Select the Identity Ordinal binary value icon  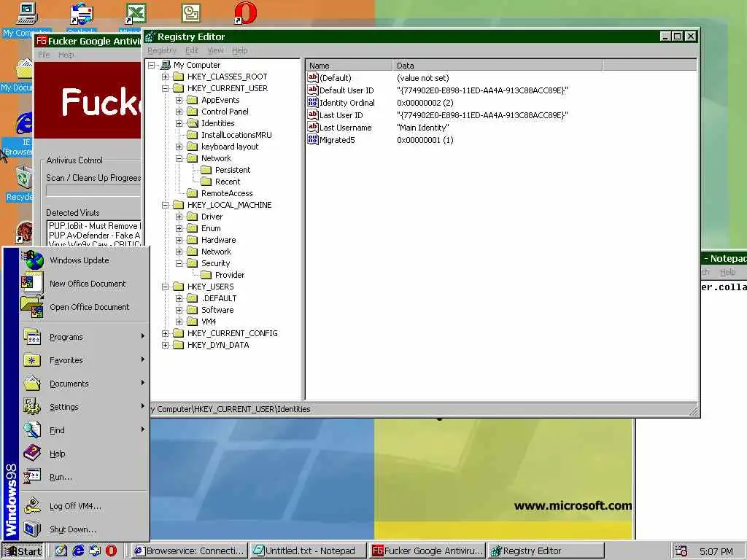[313, 102]
